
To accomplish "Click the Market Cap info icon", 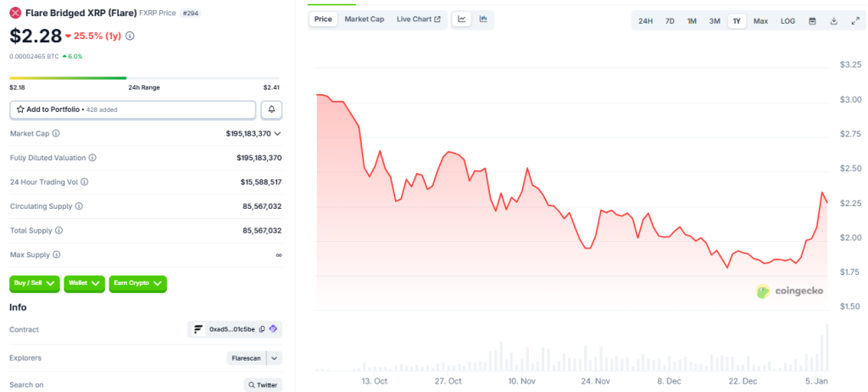I will [x=56, y=134].
